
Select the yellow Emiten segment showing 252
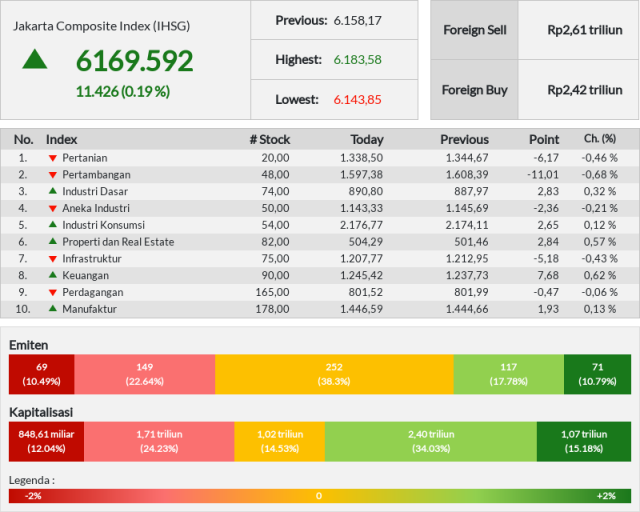coord(334,374)
